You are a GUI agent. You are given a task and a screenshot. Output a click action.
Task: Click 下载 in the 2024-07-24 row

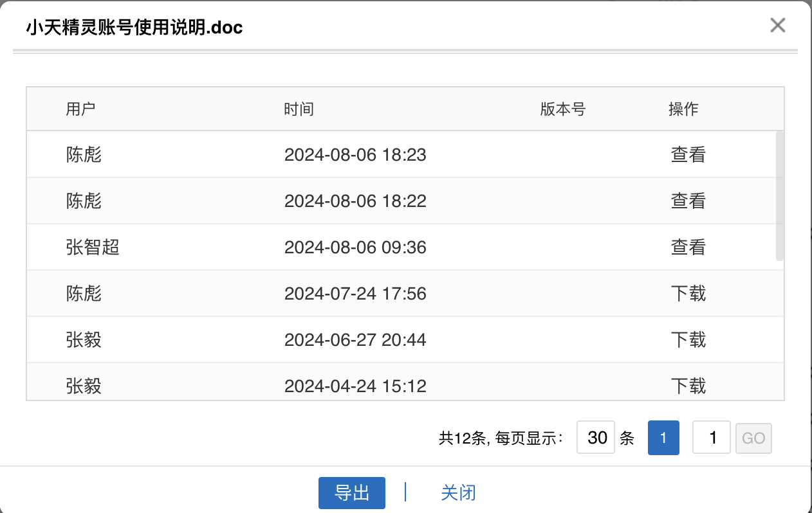688,294
